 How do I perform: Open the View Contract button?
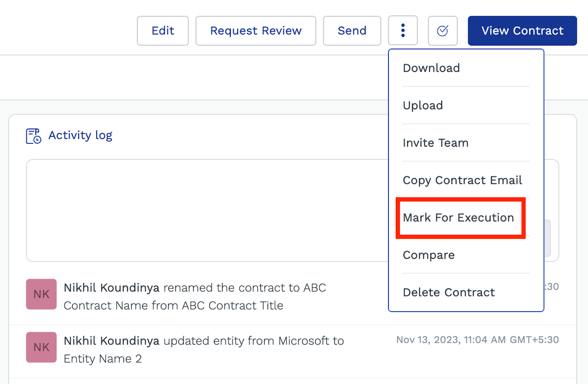click(x=522, y=31)
